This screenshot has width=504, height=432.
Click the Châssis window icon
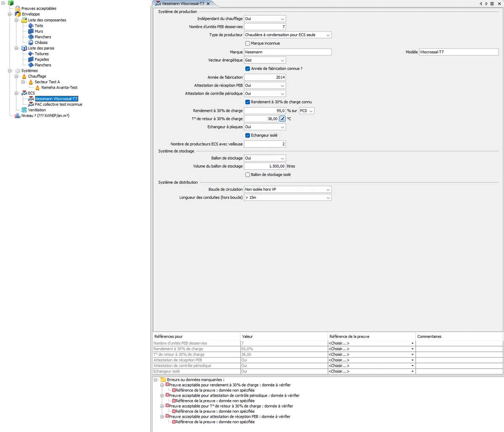click(x=31, y=42)
